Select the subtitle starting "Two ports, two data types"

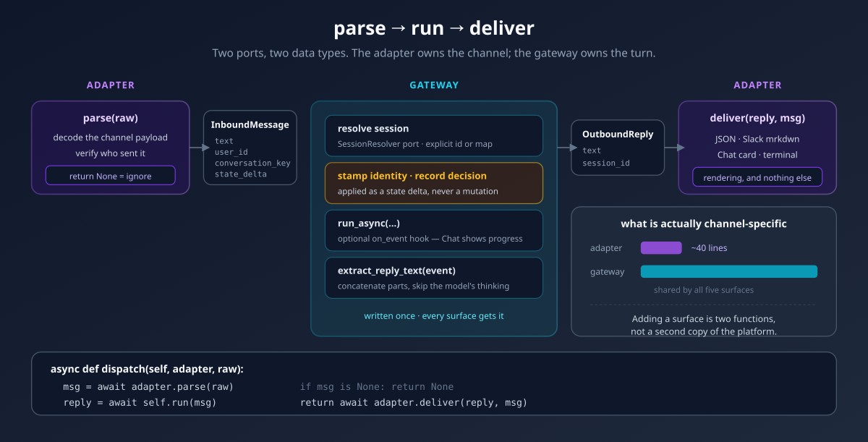[434, 54]
